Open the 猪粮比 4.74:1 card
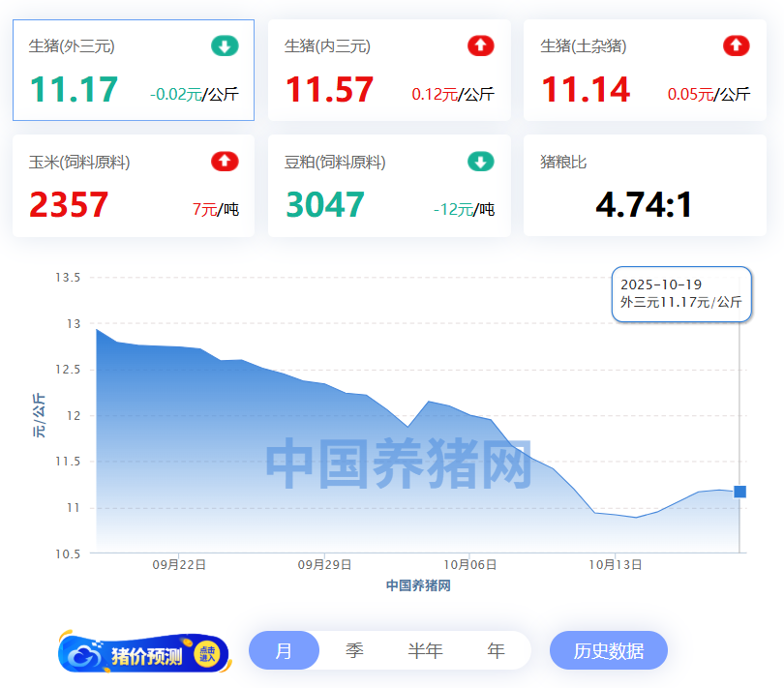Image resolution: width=784 pixels, height=688 pixels. (x=644, y=186)
